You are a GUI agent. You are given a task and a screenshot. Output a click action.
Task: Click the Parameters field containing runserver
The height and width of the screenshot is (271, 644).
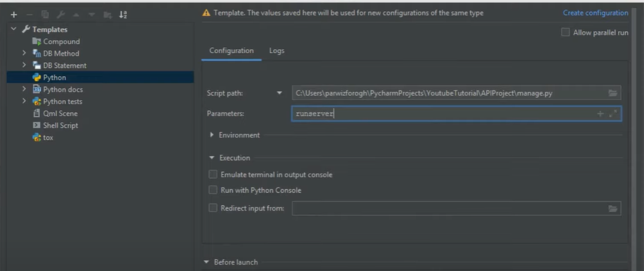point(456,114)
